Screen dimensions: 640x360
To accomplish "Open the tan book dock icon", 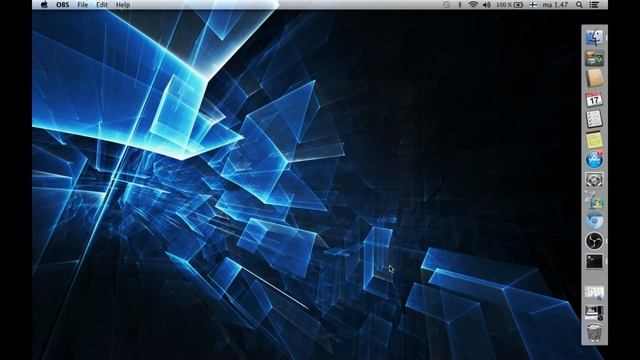I will coord(594,78).
